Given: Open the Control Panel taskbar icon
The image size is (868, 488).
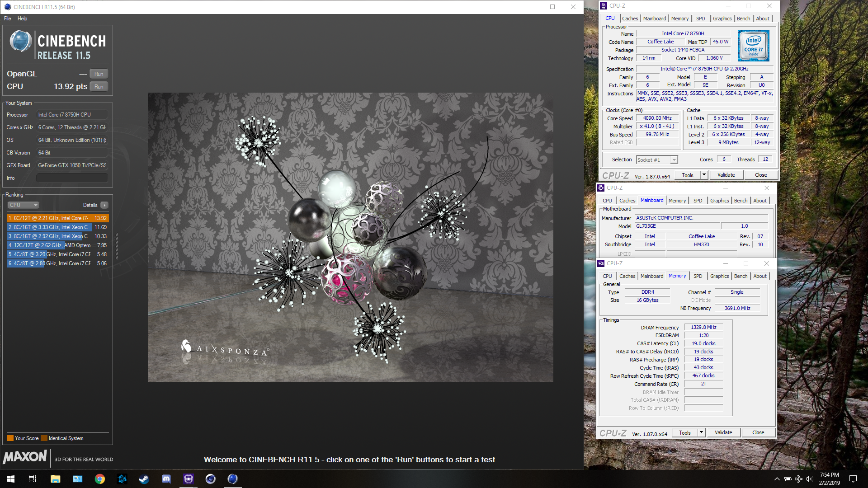Looking at the screenshot, I should click(78, 479).
